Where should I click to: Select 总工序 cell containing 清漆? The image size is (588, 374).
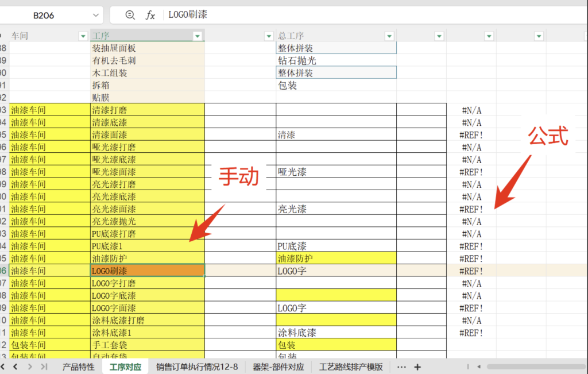coord(336,134)
